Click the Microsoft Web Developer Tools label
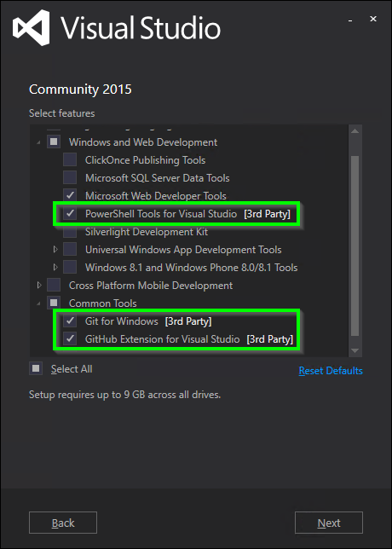Viewport: 392px width, 549px height. click(x=156, y=196)
